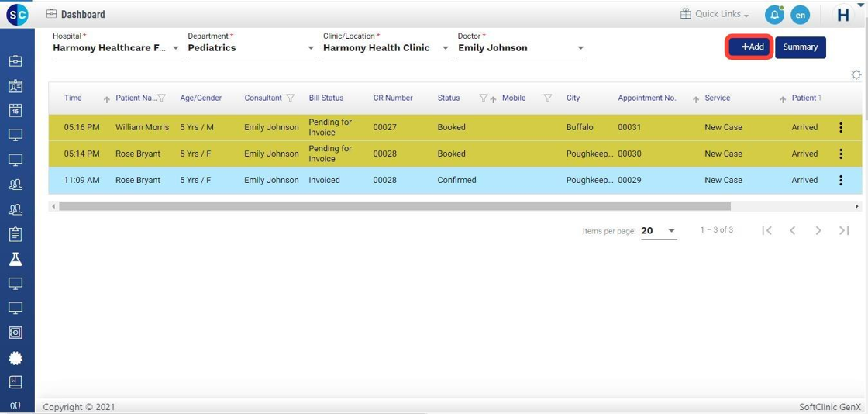
Task: Click the filter icon on Patient Name
Action: tap(162, 98)
